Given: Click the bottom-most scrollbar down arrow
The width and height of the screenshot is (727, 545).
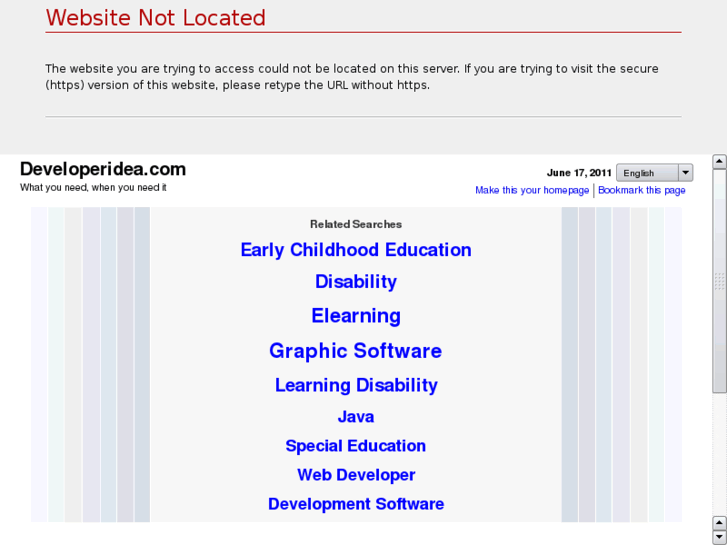Looking at the screenshot, I should [719, 538].
